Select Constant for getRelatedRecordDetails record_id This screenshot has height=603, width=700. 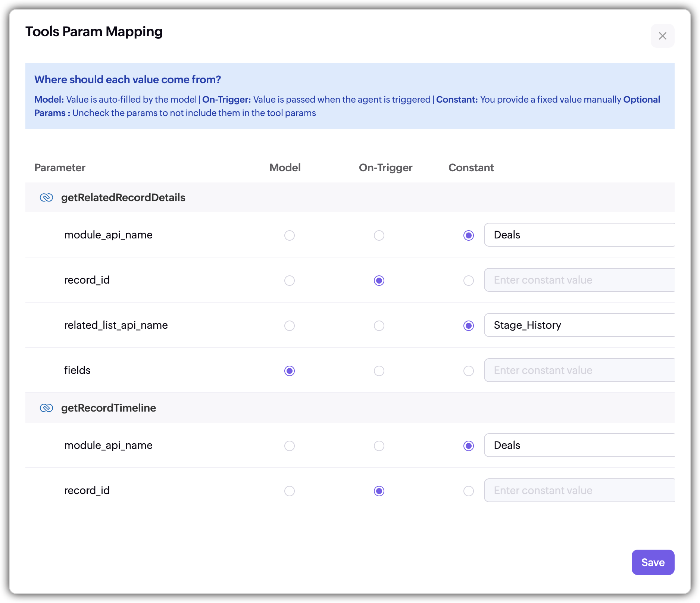pyautogui.click(x=469, y=281)
